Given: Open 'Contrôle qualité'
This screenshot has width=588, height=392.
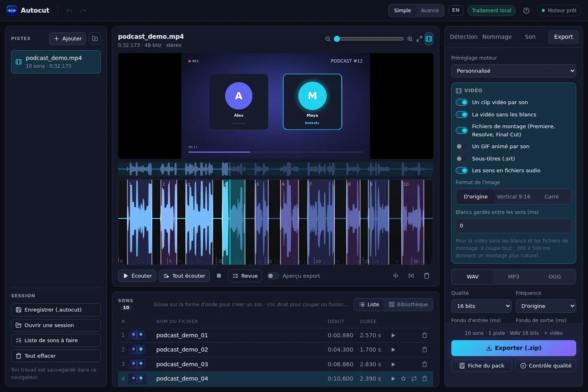Looking at the screenshot, I should [546, 365].
